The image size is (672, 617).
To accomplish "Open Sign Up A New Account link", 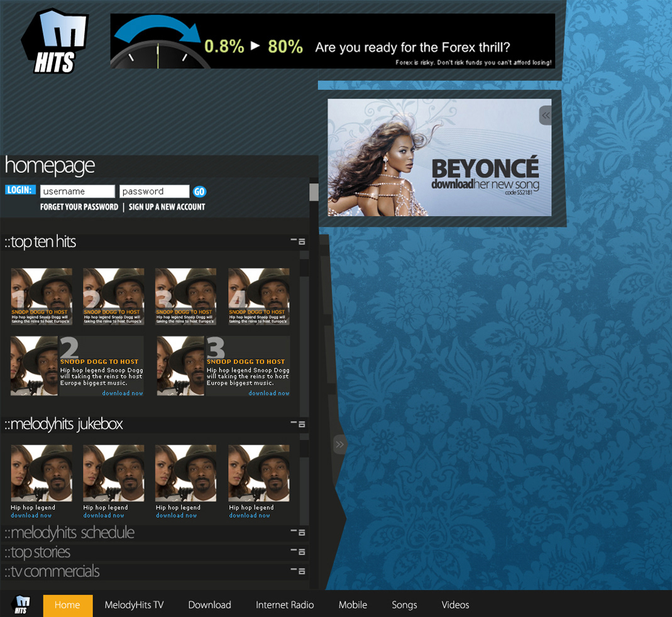I will coord(167,207).
